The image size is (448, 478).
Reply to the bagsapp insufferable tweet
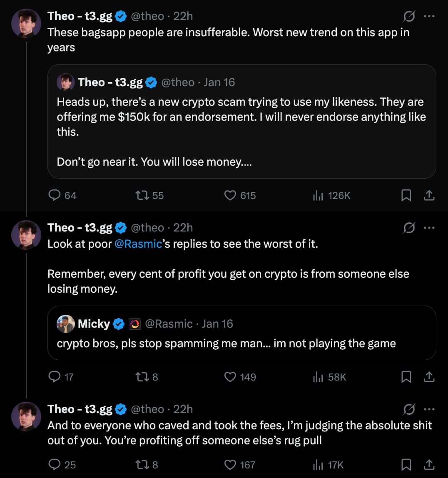55,195
